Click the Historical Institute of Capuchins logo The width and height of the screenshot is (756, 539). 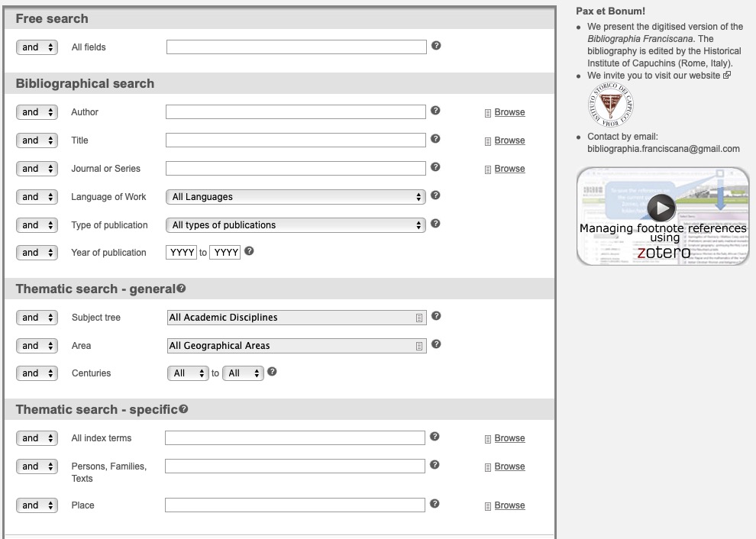pos(610,105)
